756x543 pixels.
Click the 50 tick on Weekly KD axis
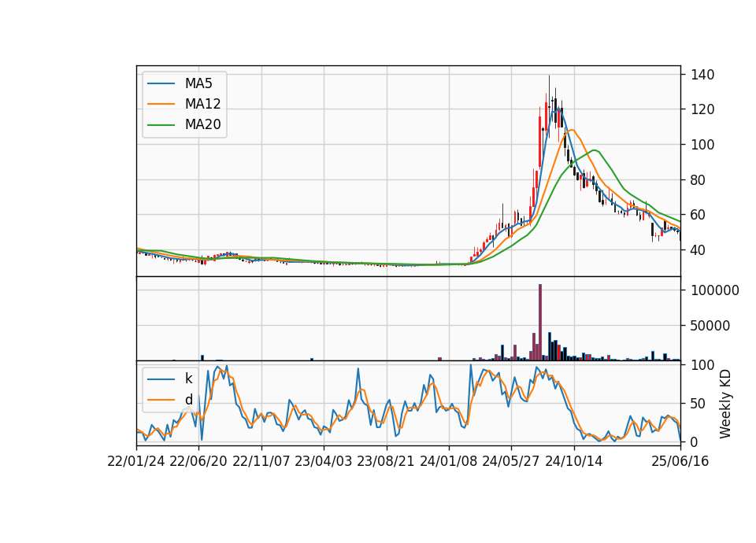(699, 404)
